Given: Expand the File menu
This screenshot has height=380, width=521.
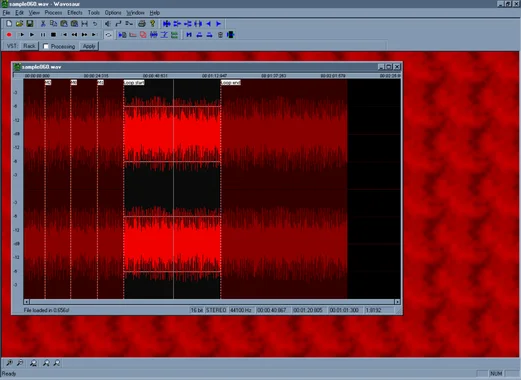Looking at the screenshot, I should coord(6,13).
